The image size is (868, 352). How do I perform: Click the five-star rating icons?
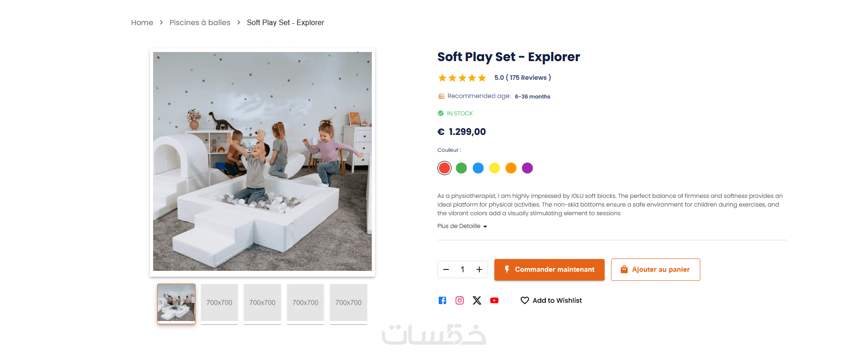(x=462, y=78)
